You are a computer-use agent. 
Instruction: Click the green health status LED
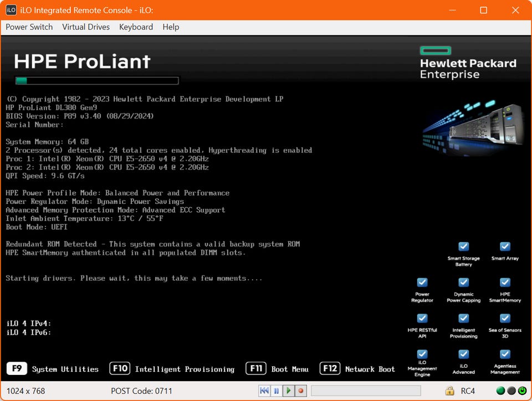(x=500, y=391)
